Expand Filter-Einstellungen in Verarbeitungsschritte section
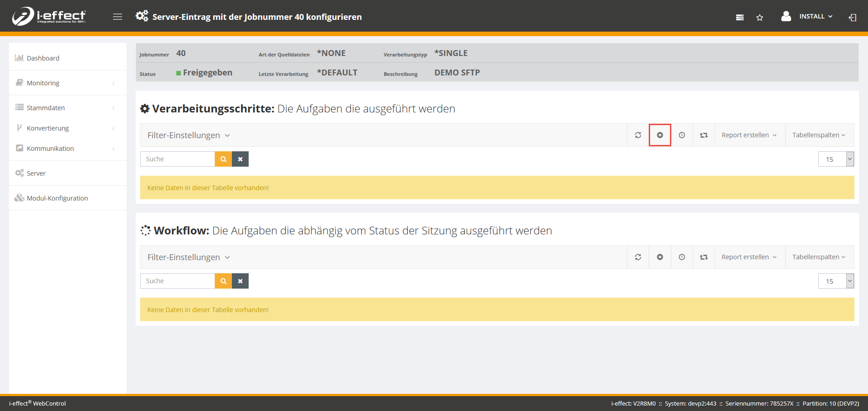The width and height of the screenshot is (868, 411). (189, 135)
